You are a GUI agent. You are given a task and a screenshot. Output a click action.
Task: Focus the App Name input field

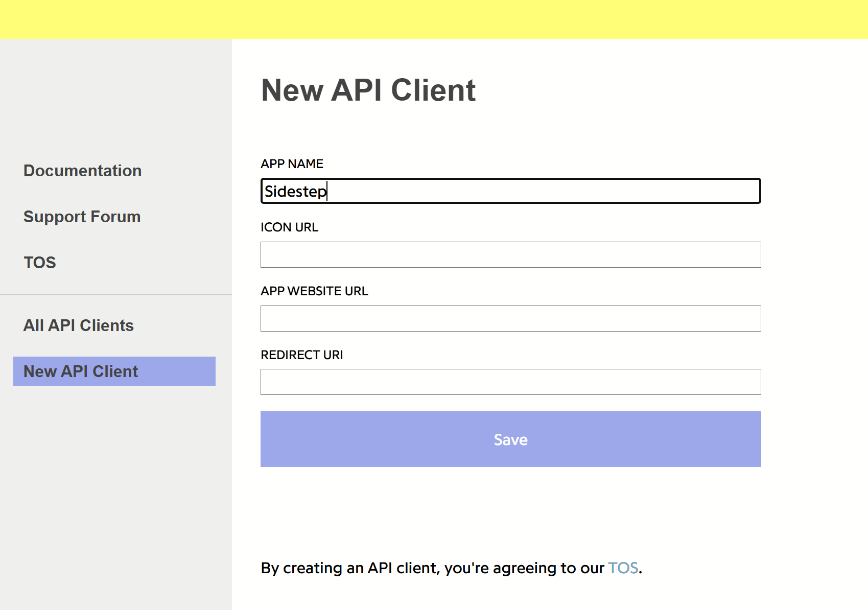coord(511,191)
